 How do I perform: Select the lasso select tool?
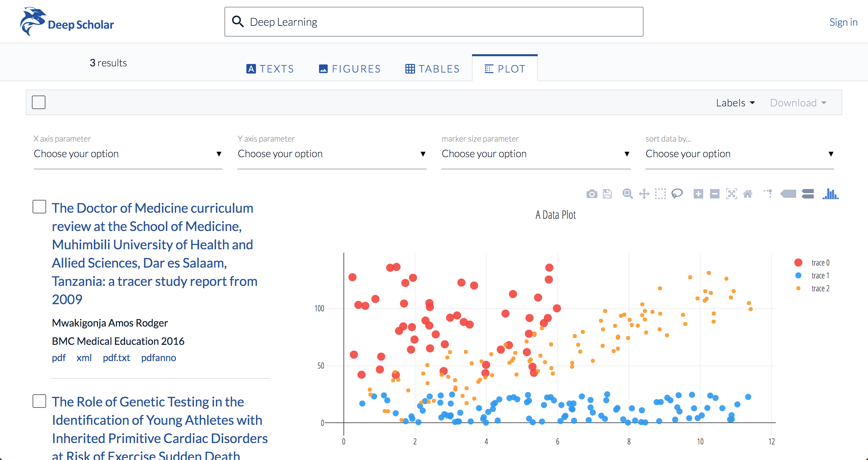[x=677, y=194]
